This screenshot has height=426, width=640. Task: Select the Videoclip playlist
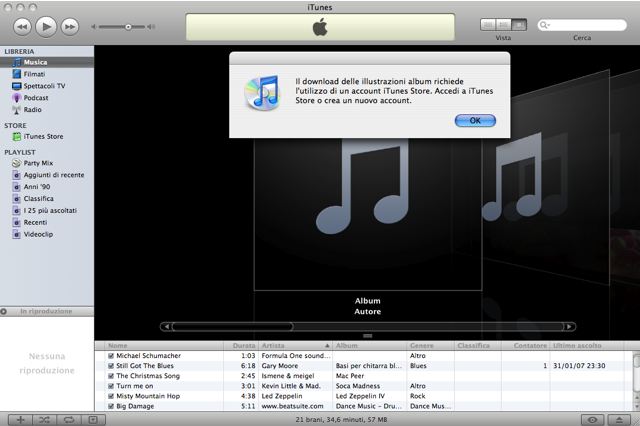click(x=38, y=234)
